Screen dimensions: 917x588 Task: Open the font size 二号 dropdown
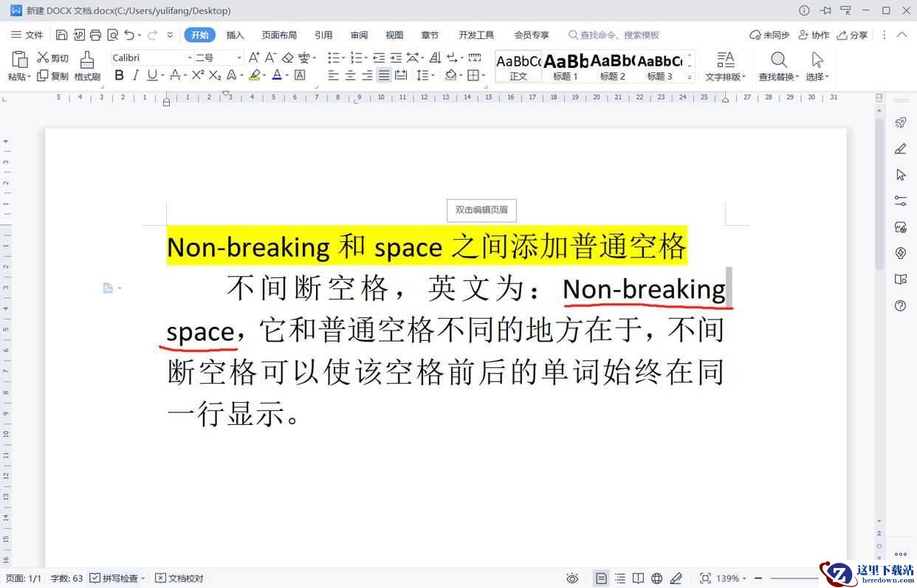click(239, 58)
